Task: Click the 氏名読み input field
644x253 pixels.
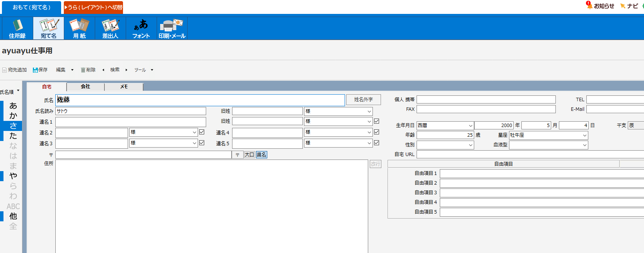Action: tap(130, 111)
